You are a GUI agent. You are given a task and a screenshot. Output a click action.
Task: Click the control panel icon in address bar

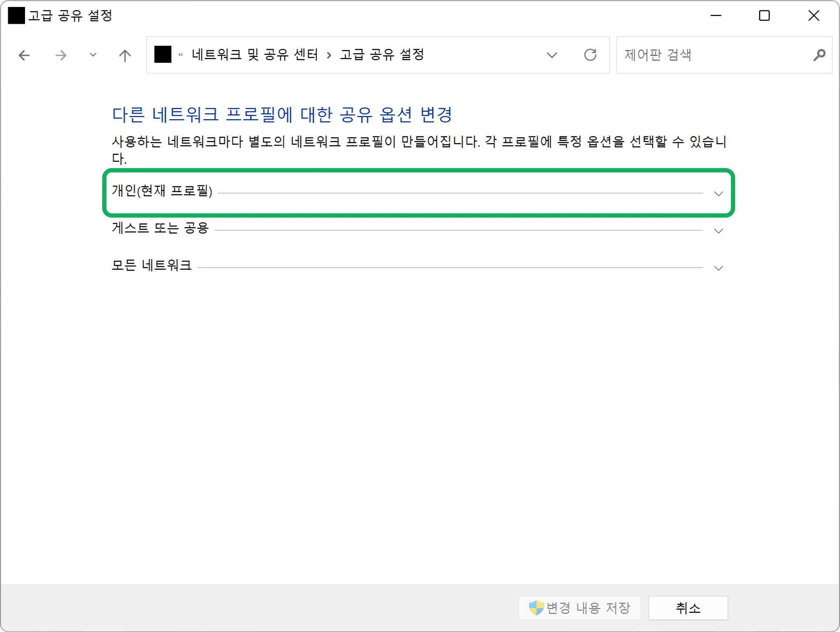pos(162,55)
